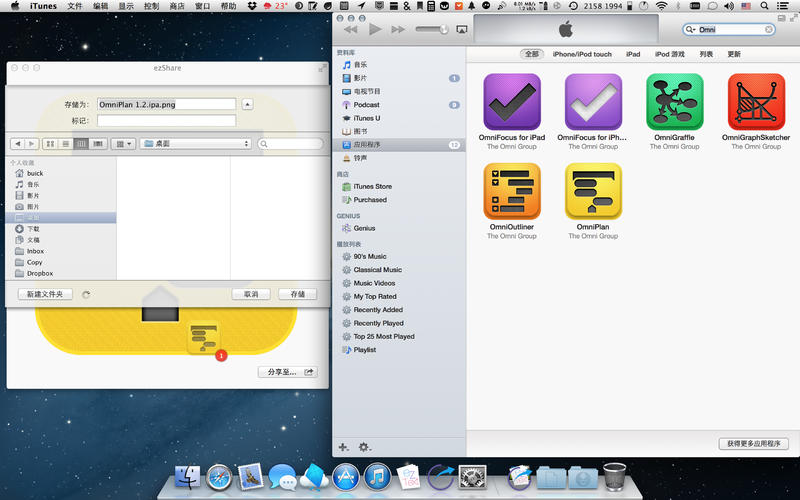Collapse the save dialog with arrow button
Viewport: 800px width, 500px height.
(x=247, y=104)
